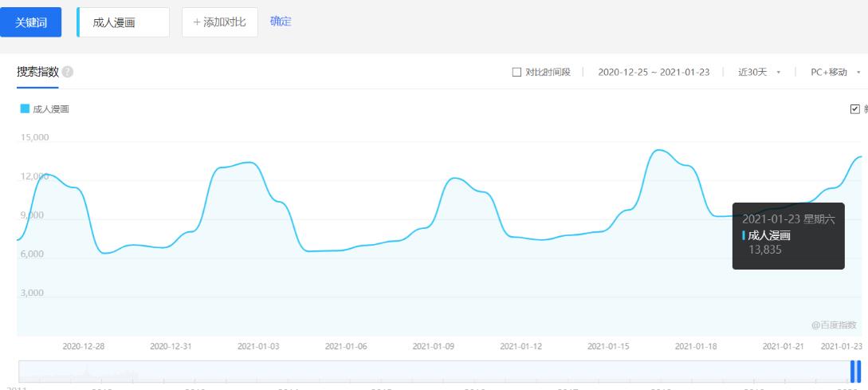Click the help icon beside 搜索指数
The width and height of the screenshot is (868, 390).
pos(68,73)
